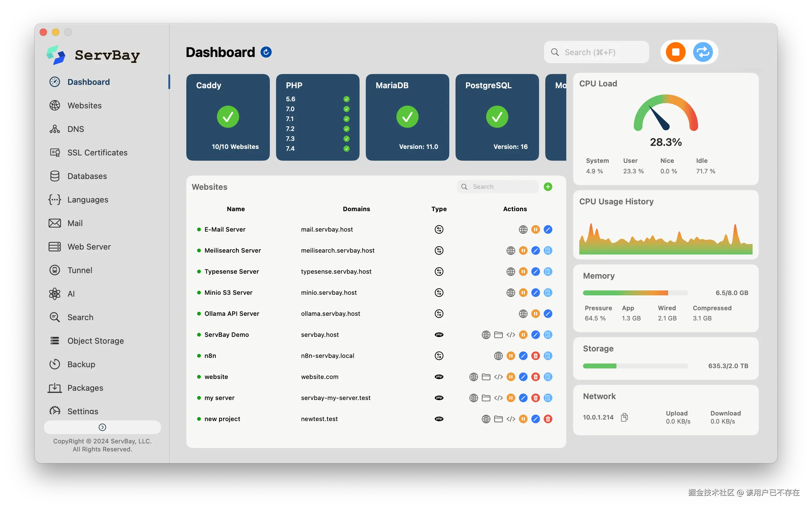812x509 pixels.
Task: Delete the n8n website with trash icon
Action: tap(535, 356)
